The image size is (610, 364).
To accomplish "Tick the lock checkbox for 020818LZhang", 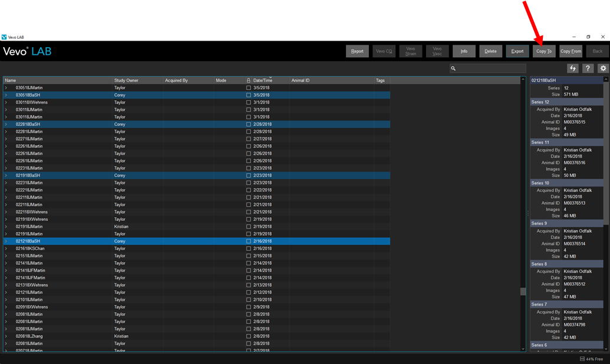I will [249, 336].
